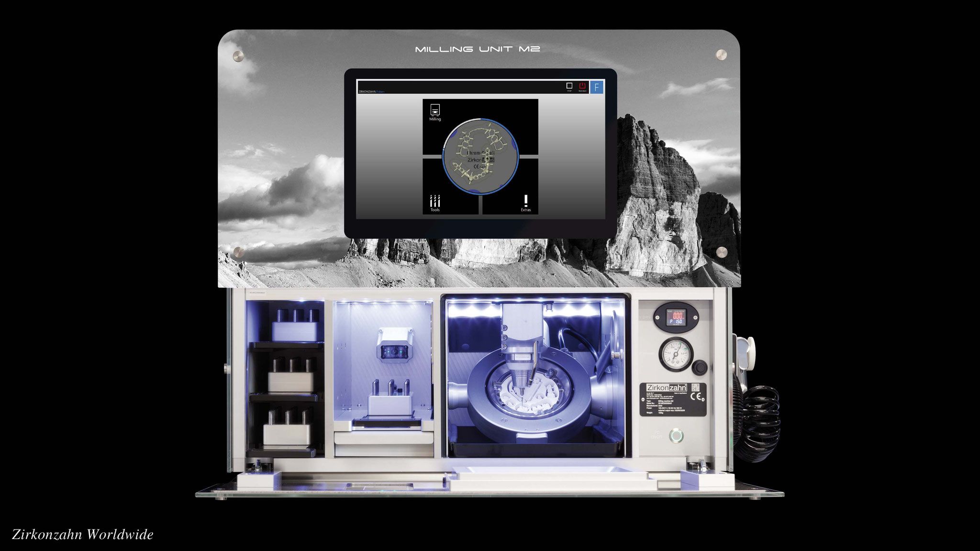
Task: Click the ZIRKONZAHN Fräsen title label
Action: [371, 91]
